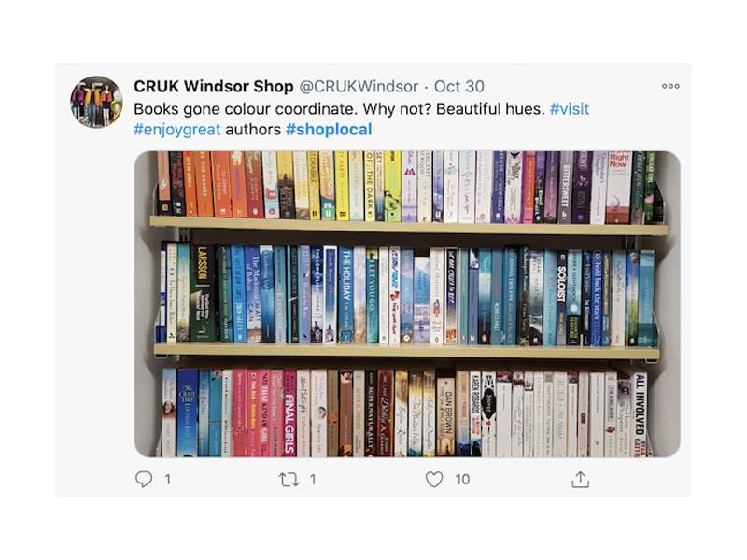The width and height of the screenshot is (747, 560).
Task: Click the #shoplocal hashtag
Action: (x=329, y=129)
